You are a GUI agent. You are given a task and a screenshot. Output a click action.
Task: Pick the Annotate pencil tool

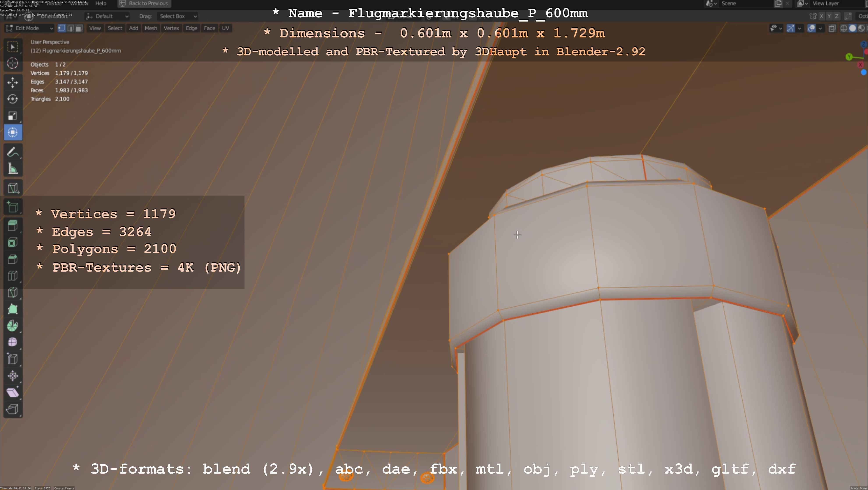(13, 152)
